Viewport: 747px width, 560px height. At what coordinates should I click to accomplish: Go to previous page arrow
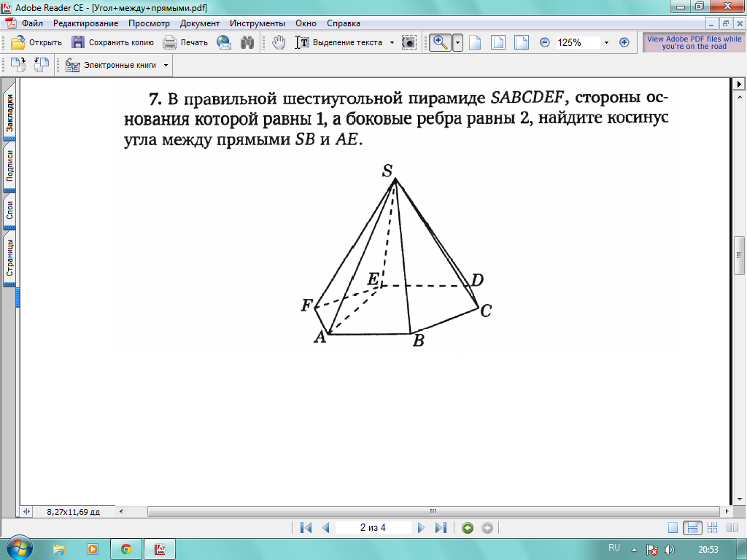point(326,528)
